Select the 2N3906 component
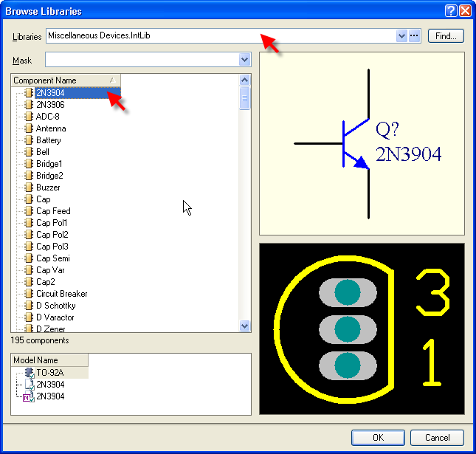 50,105
